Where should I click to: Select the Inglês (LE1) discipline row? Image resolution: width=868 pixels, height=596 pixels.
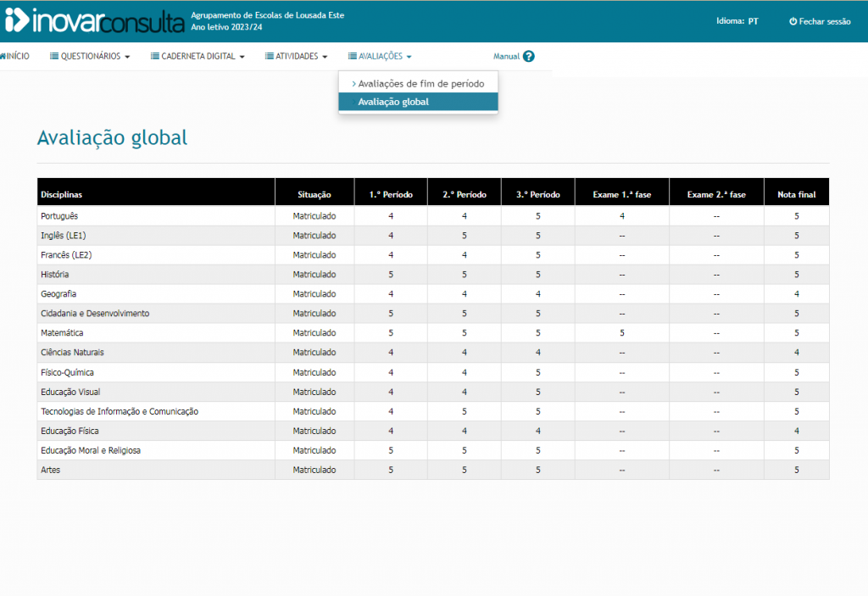433,236
